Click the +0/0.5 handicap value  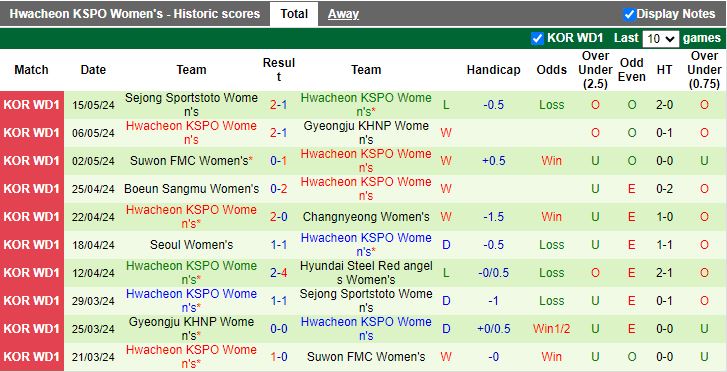tap(493, 329)
